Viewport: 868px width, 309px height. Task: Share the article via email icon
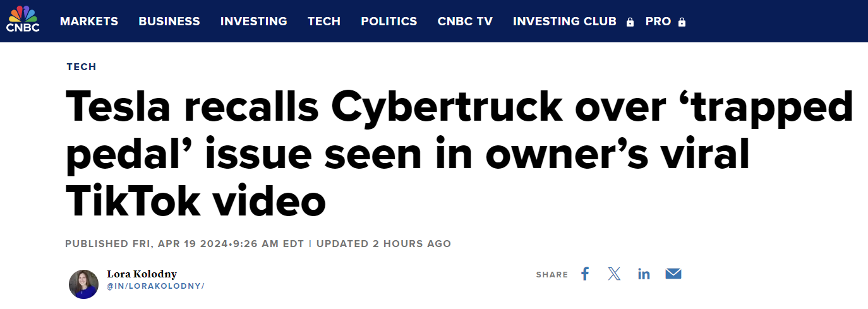[x=673, y=274]
